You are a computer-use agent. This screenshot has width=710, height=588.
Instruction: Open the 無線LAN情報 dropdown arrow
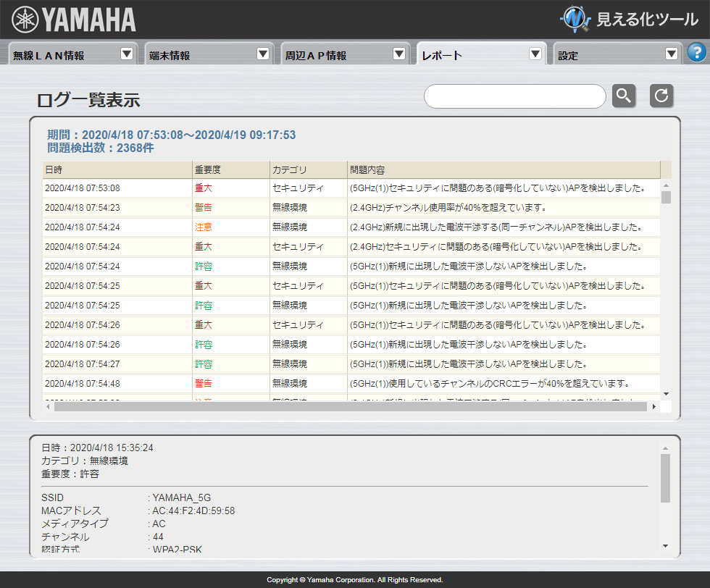[x=127, y=53]
